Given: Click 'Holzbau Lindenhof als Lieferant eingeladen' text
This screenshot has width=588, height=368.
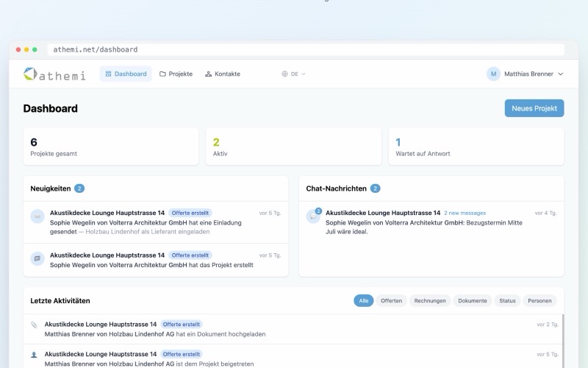Looking at the screenshot, I should tap(148, 232).
